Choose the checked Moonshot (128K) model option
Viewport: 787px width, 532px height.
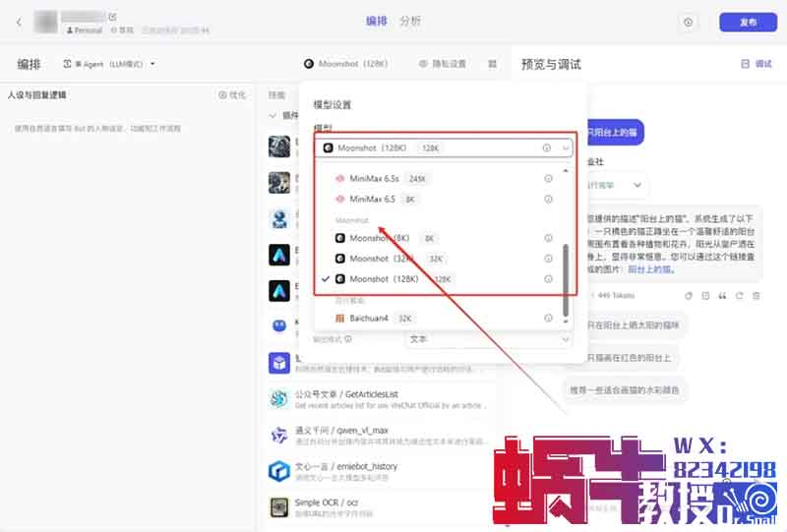tap(384, 279)
